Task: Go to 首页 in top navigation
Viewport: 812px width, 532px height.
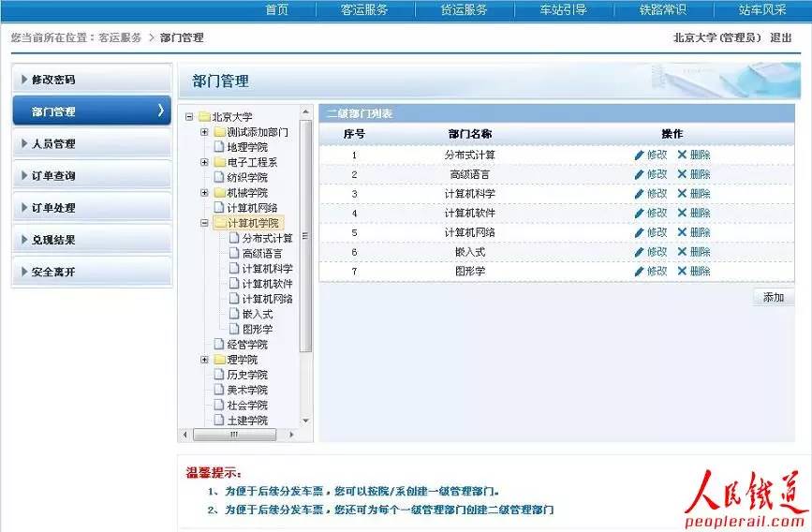Action: coord(276,10)
